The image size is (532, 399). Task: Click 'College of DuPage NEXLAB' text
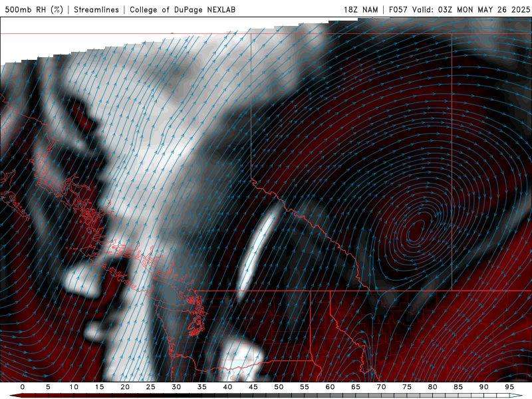tap(182, 9)
